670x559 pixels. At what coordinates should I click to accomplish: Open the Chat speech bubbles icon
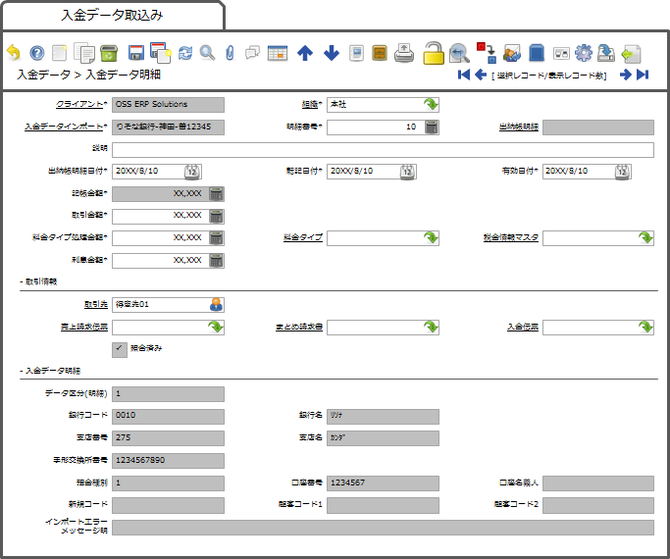coord(253,53)
